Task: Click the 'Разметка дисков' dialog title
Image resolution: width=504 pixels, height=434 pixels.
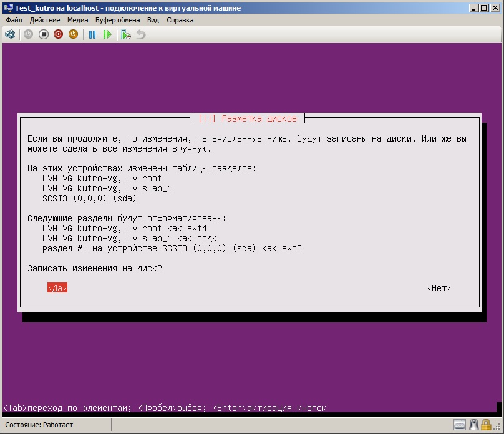Action: pyautogui.click(x=259, y=118)
